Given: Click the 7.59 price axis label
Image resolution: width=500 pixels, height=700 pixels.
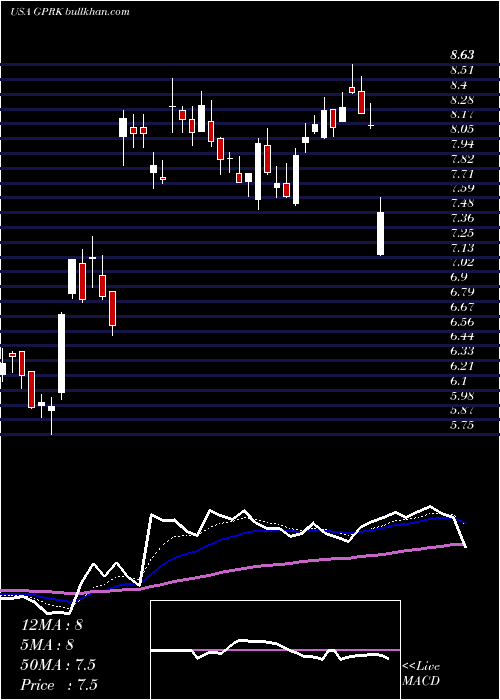Looking at the screenshot, I should (x=462, y=188).
